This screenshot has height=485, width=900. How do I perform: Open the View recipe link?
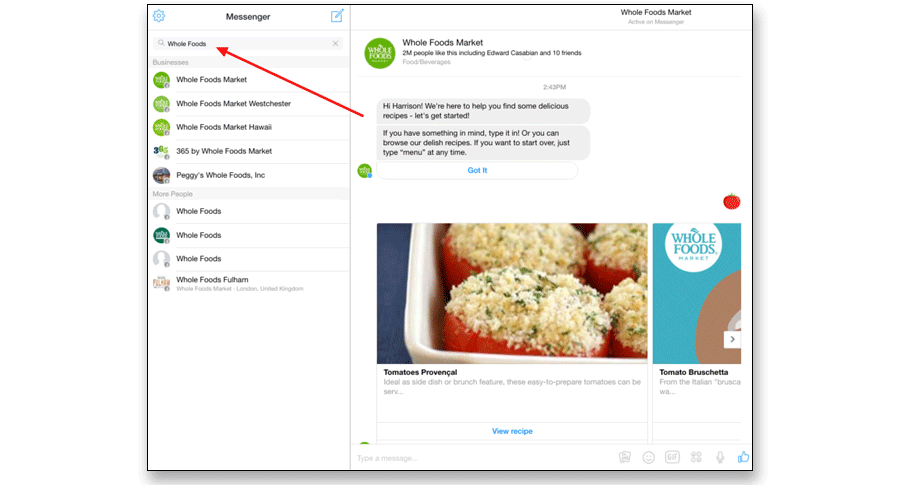(512, 431)
